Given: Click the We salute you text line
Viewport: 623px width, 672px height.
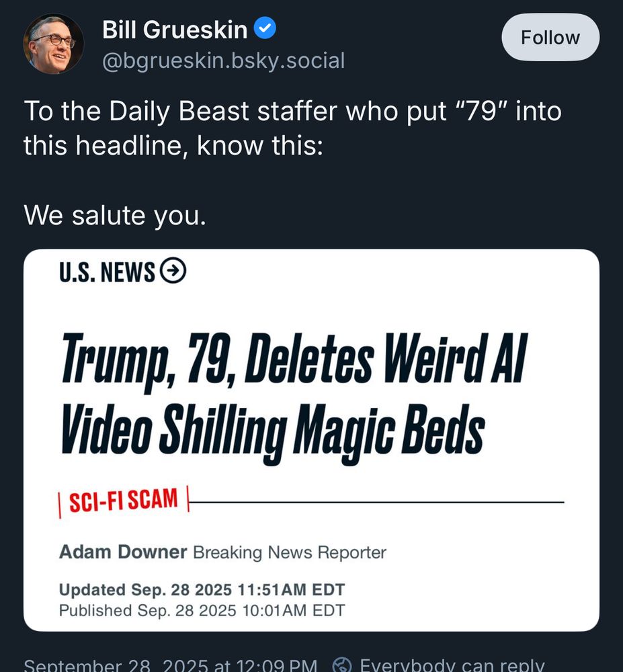Looking at the screenshot, I should [x=115, y=215].
